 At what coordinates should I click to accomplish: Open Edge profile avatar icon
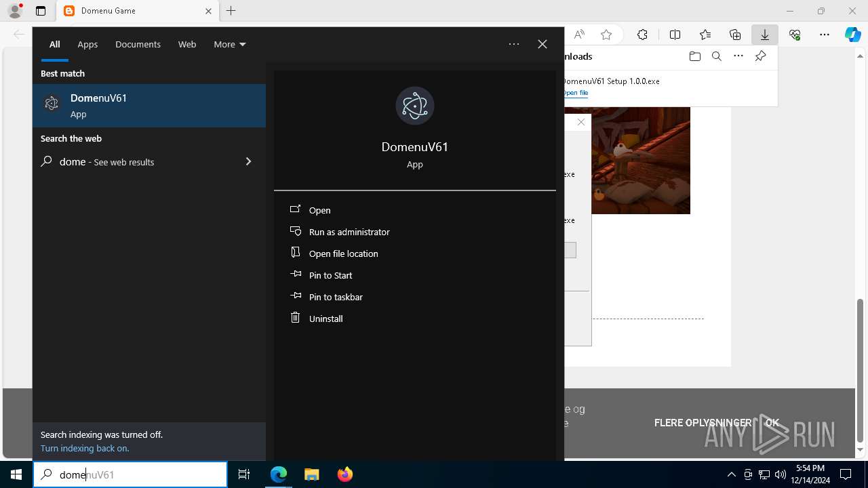click(x=15, y=11)
